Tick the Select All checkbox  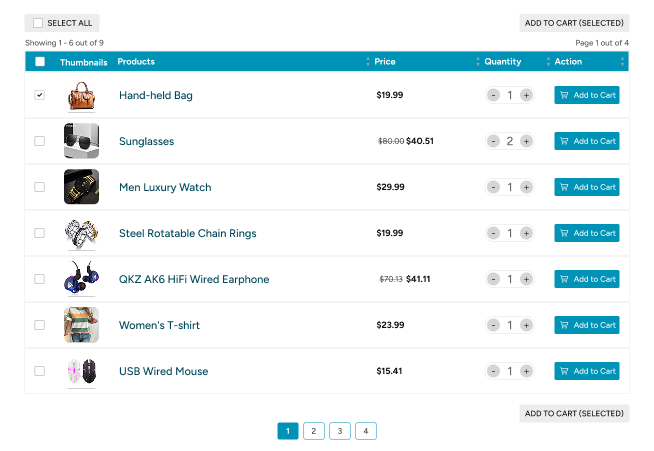tap(38, 23)
